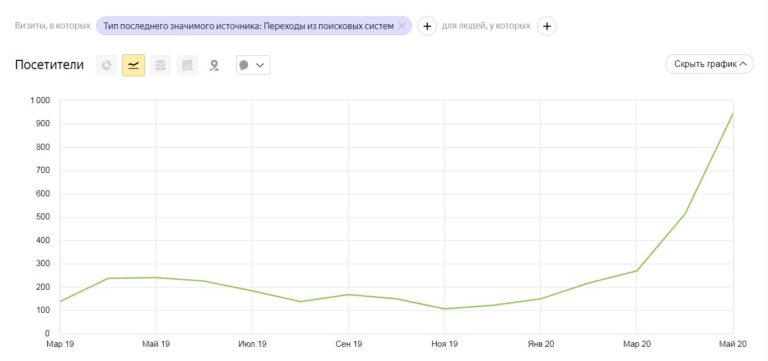Click the line data point at Мар 20
The width and height of the screenshot is (768, 361).
click(x=637, y=271)
